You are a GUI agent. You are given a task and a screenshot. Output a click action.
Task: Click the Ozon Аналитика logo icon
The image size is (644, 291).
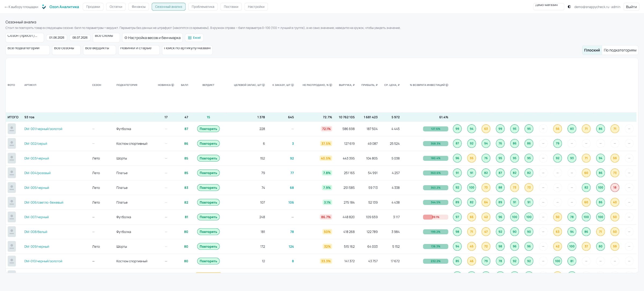point(44,7)
